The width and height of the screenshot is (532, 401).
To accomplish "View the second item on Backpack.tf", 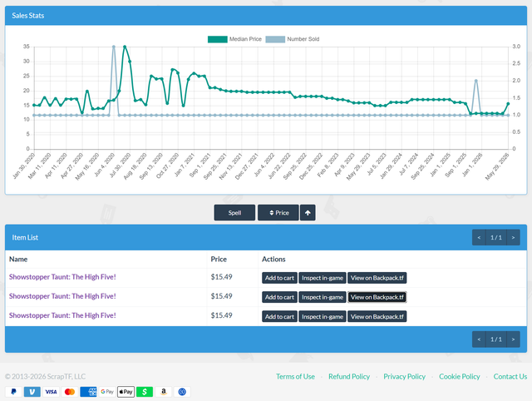I will (377, 297).
